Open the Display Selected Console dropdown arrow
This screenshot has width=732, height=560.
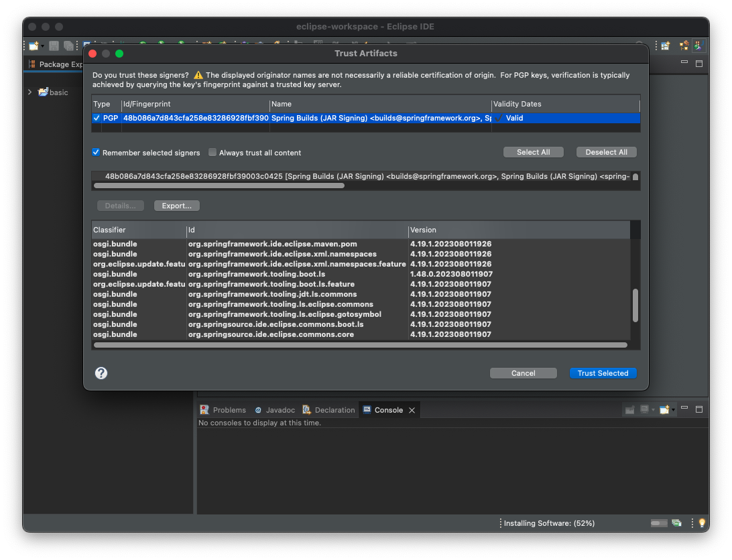653,410
